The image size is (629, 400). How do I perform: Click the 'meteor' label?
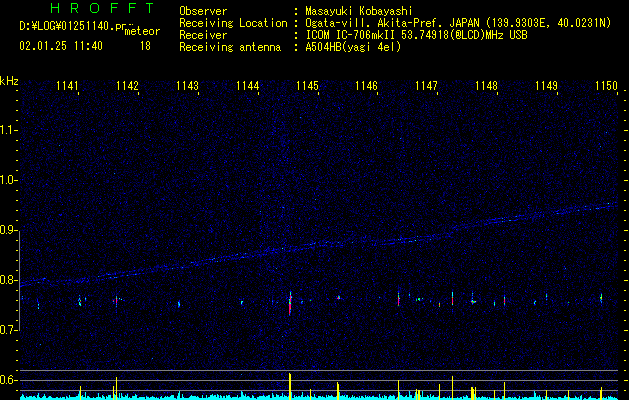tap(142, 31)
